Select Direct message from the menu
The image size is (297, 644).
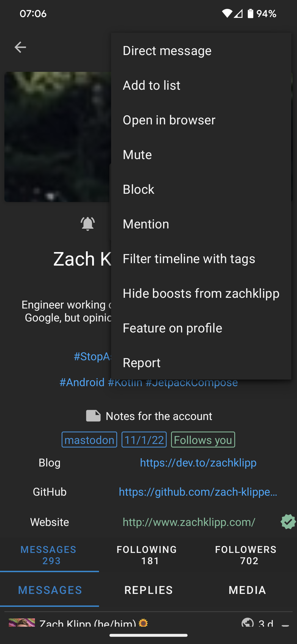[x=167, y=50]
